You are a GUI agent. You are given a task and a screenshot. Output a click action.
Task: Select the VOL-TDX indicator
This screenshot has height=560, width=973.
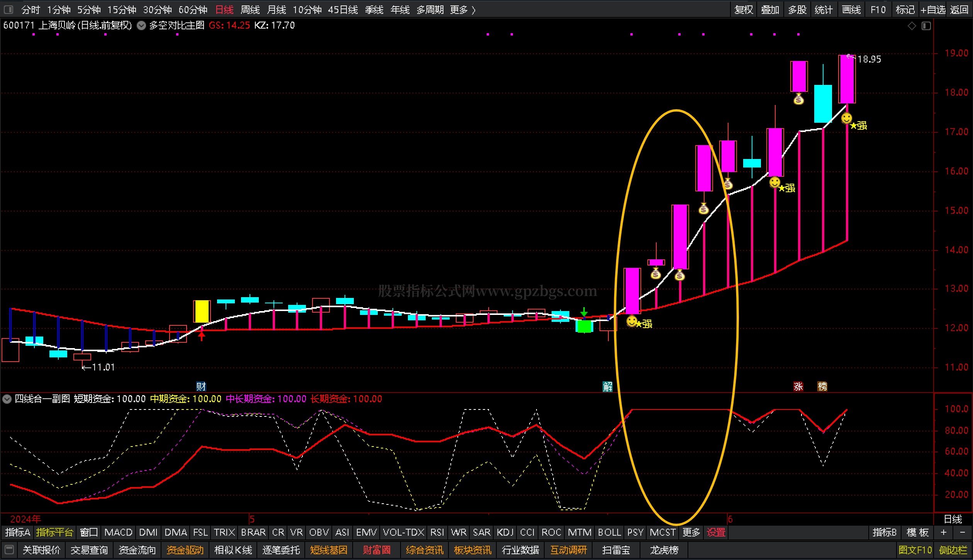click(403, 532)
